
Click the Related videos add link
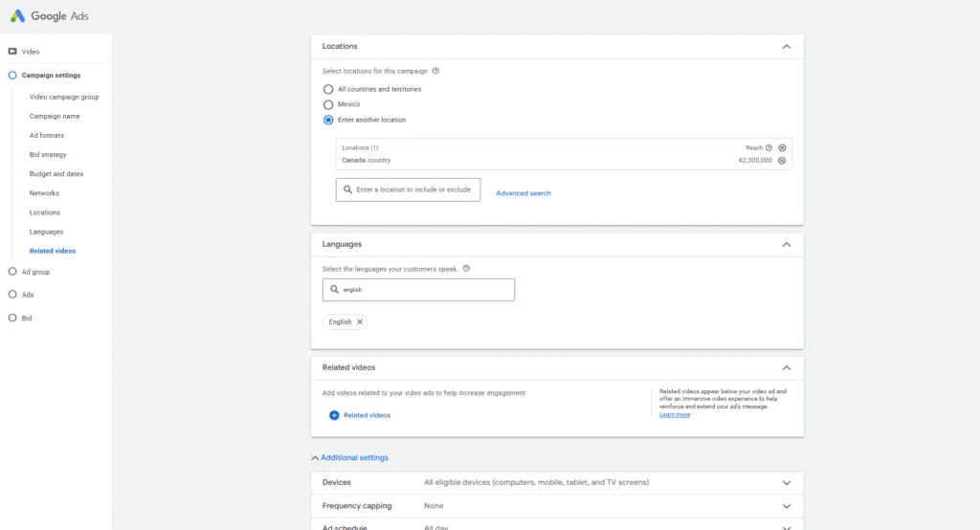pos(367,415)
